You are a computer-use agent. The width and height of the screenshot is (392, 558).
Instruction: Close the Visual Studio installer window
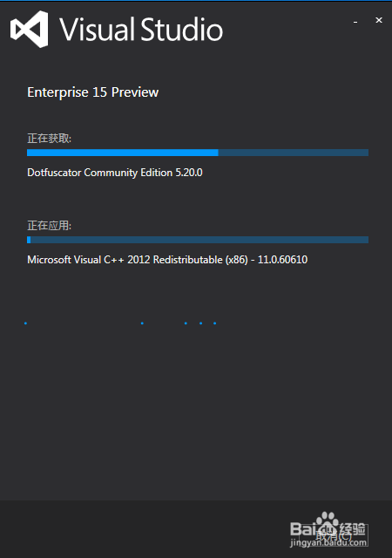click(379, 20)
